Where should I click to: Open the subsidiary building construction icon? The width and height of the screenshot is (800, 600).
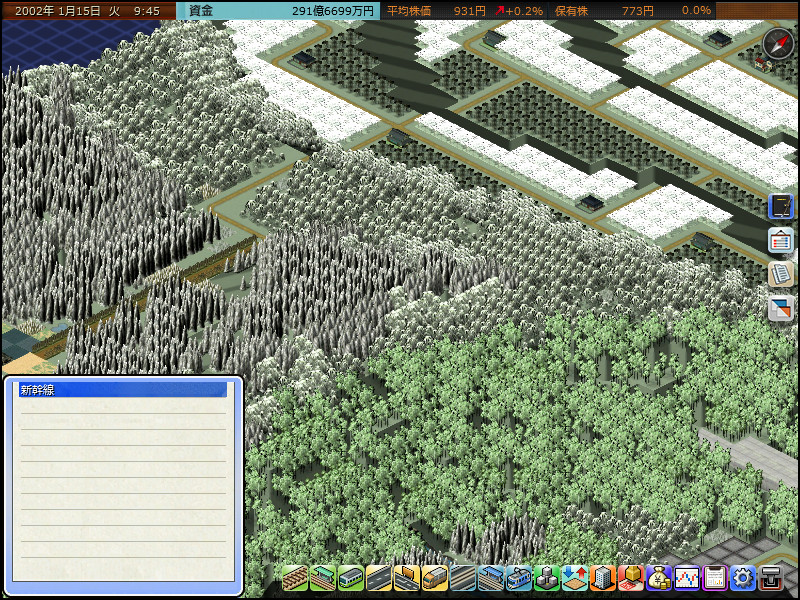[x=603, y=578]
